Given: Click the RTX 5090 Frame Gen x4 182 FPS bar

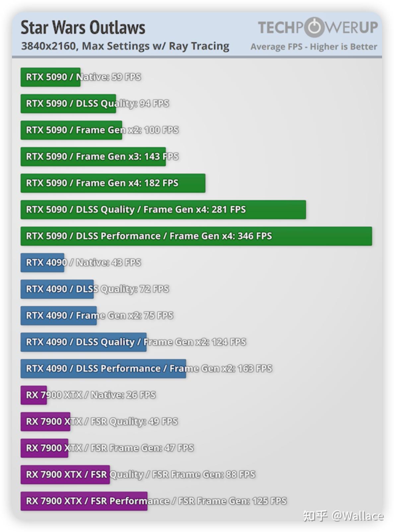Looking at the screenshot, I should point(113,183).
